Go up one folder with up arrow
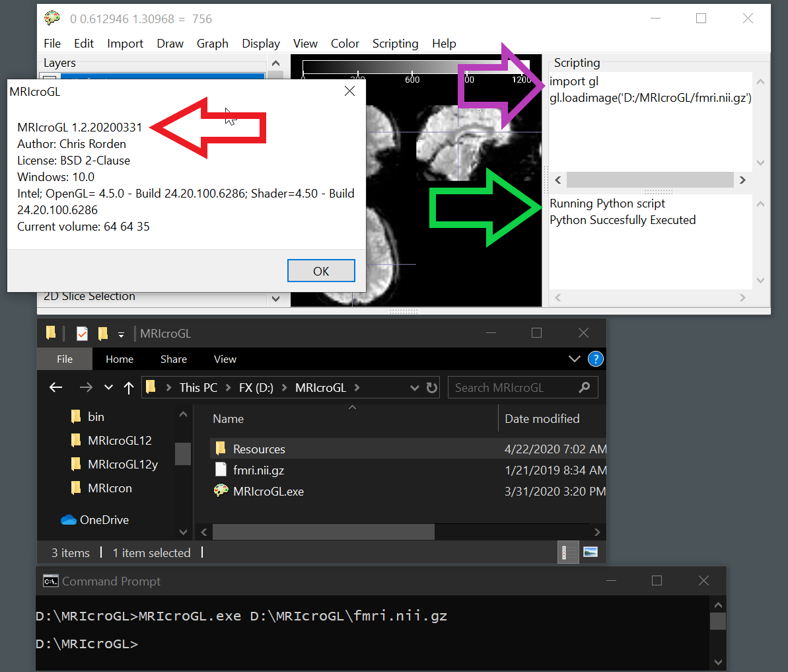 tap(129, 388)
